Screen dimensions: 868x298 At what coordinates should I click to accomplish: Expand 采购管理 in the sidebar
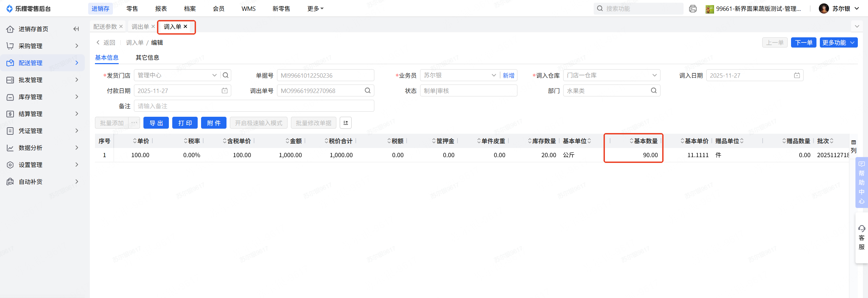[42, 46]
